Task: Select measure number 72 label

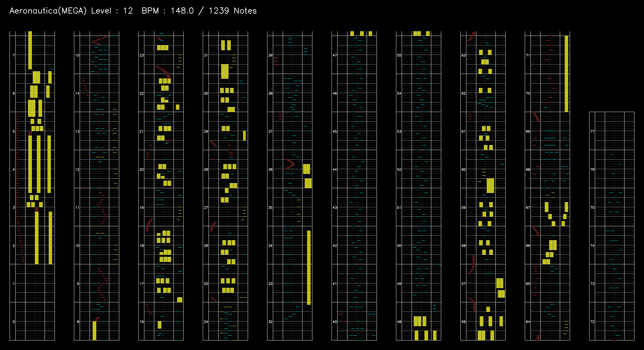Action: (592, 322)
